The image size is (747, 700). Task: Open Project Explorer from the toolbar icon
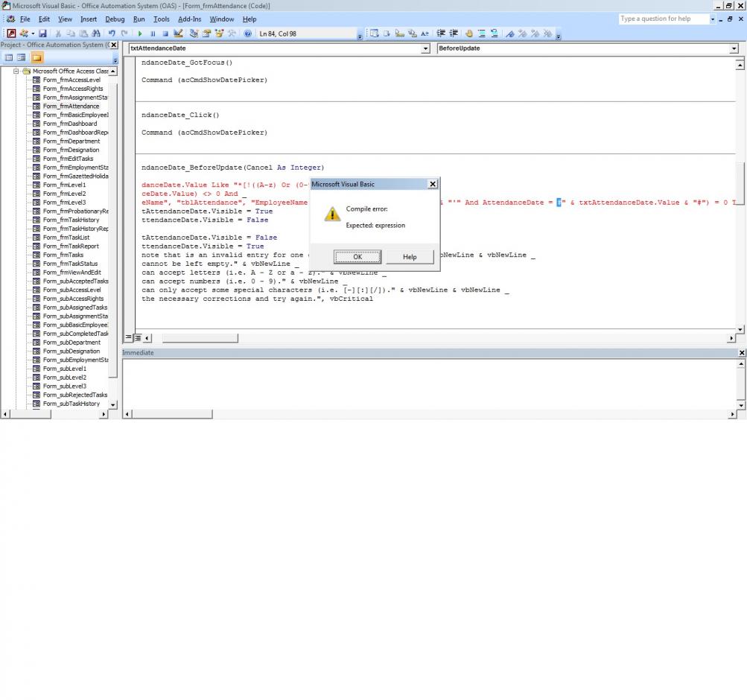coord(194,34)
